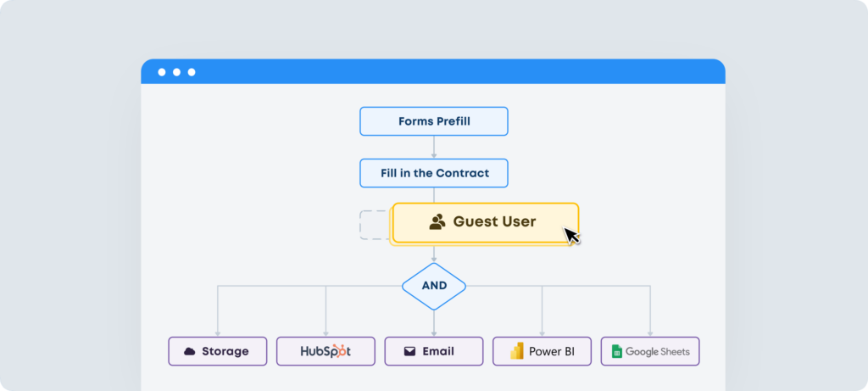Click the people icon on Guest User

(437, 222)
